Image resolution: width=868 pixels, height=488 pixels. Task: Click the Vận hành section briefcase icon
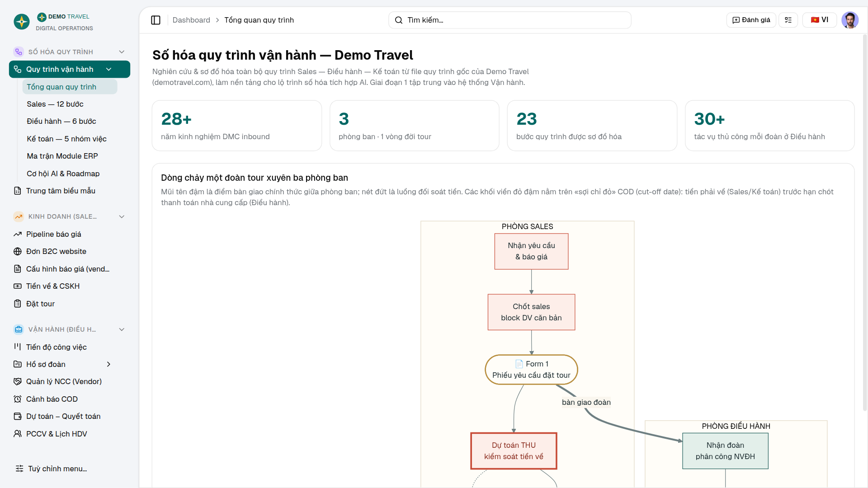[x=19, y=329]
